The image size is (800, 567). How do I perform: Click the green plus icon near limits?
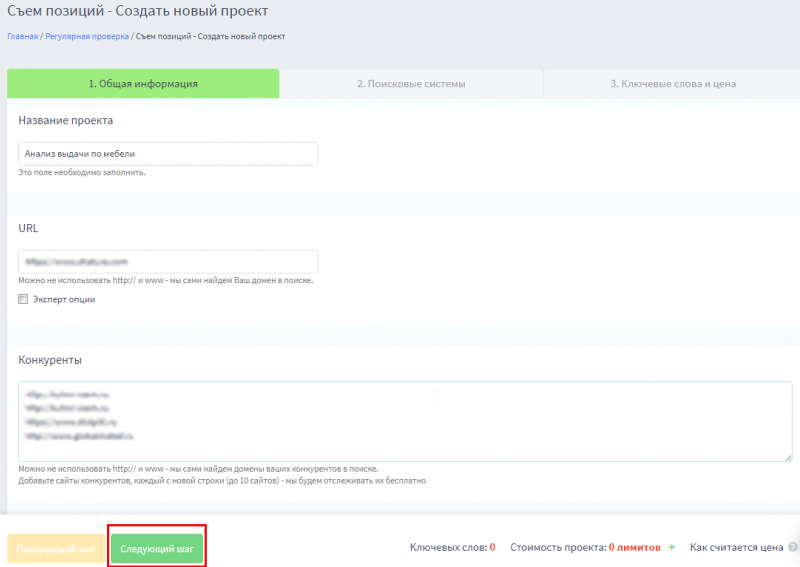coord(671,547)
